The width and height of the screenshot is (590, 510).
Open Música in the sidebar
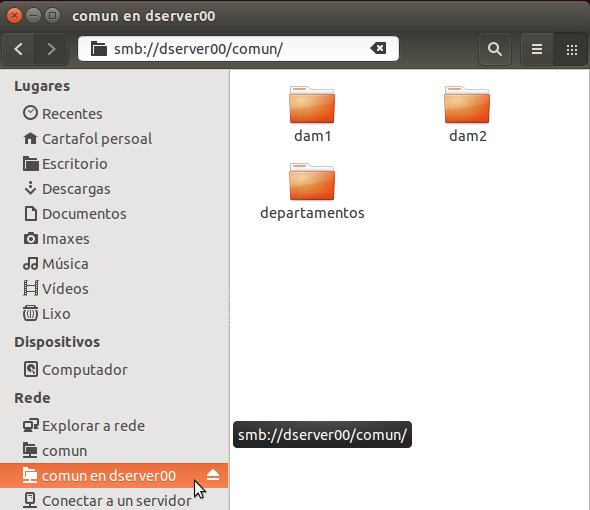[114, 263]
